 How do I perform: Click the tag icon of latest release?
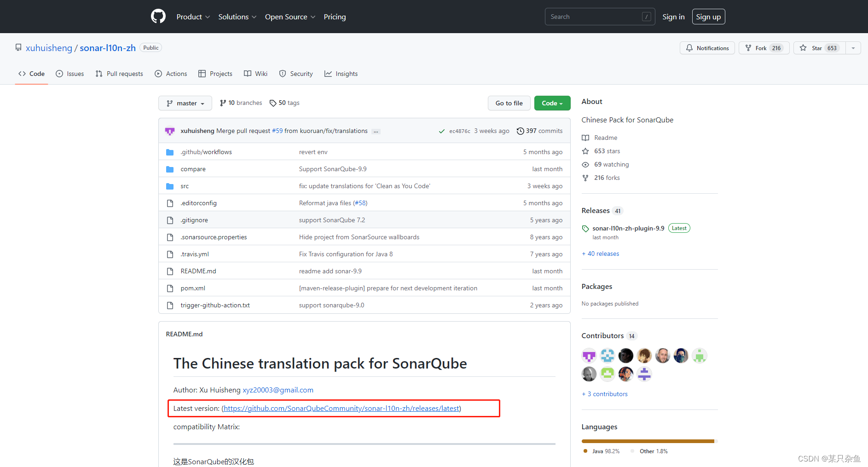click(x=585, y=229)
